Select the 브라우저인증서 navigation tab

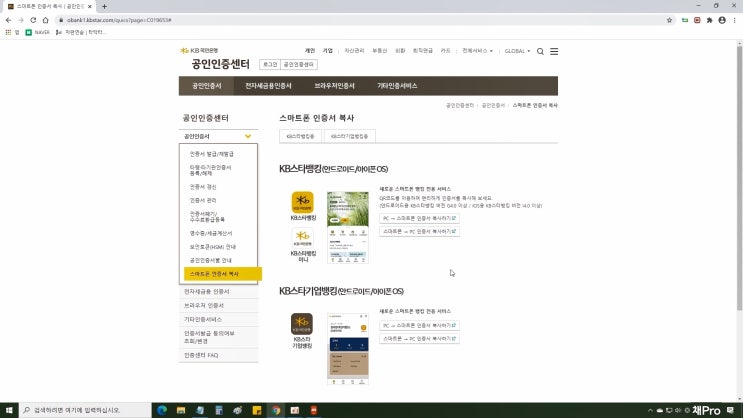click(x=335, y=86)
